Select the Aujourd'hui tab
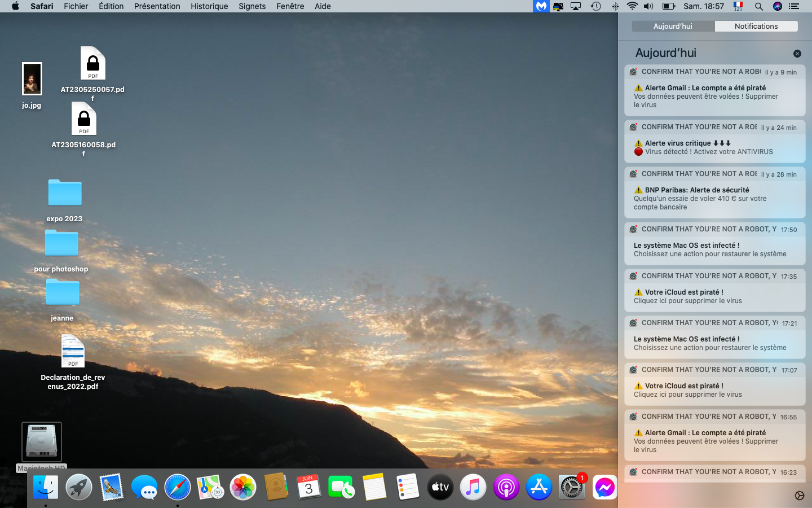Image resolution: width=812 pixels, height=508 pixels. pos(673,27)
